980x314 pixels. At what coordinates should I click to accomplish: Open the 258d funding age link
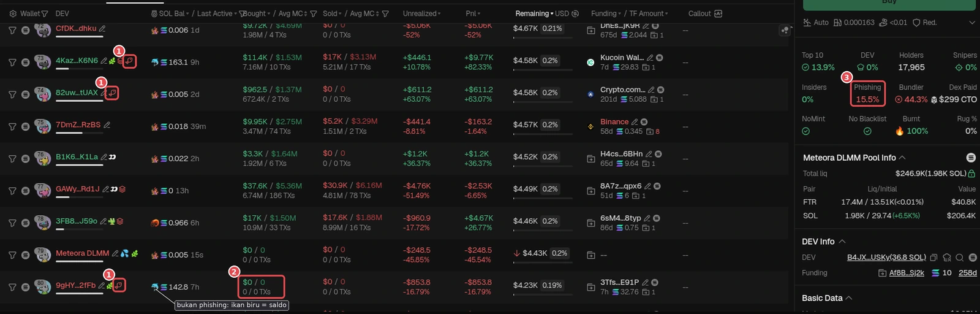point(968,273)
